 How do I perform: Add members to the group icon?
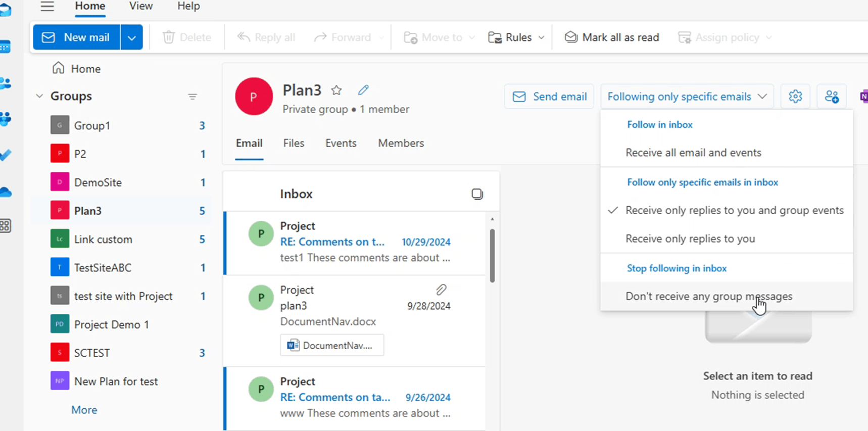[832, 97]
